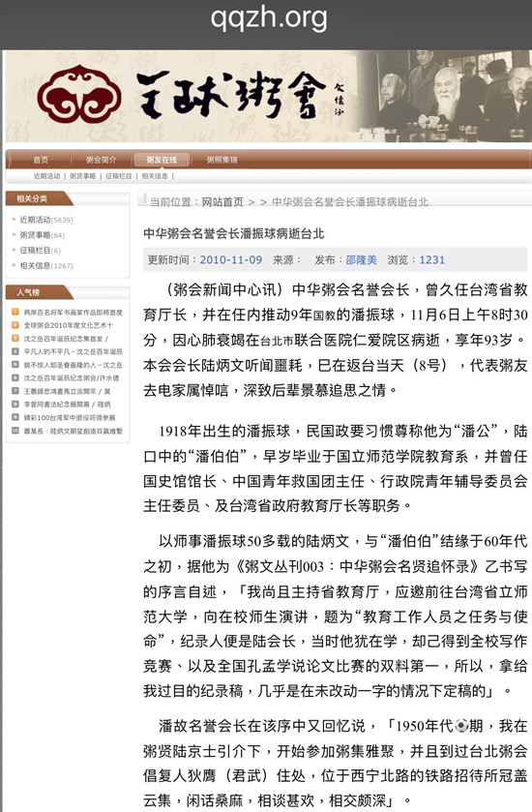Open category 粥贤事略(64) in sidebar

[x=43, y=235]
